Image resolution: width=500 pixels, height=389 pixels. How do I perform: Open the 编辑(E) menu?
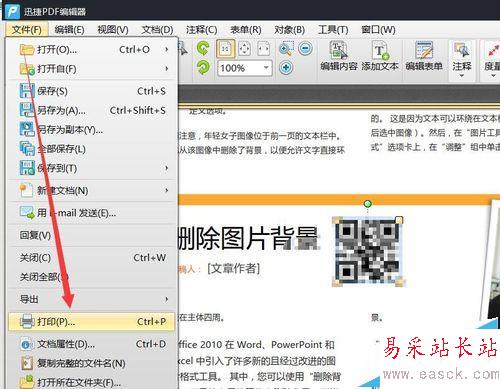(69, 30)
